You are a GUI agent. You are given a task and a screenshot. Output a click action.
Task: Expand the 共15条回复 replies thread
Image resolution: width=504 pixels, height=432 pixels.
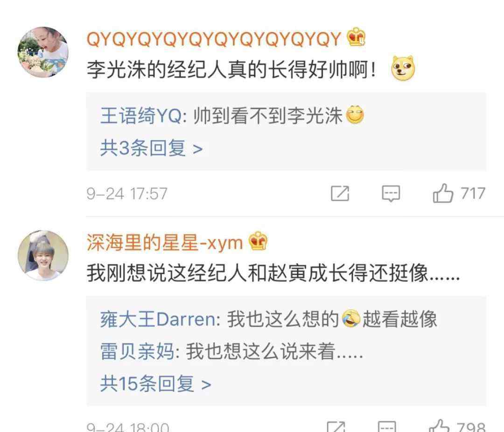pyautogui.click(x=155, y=383)
